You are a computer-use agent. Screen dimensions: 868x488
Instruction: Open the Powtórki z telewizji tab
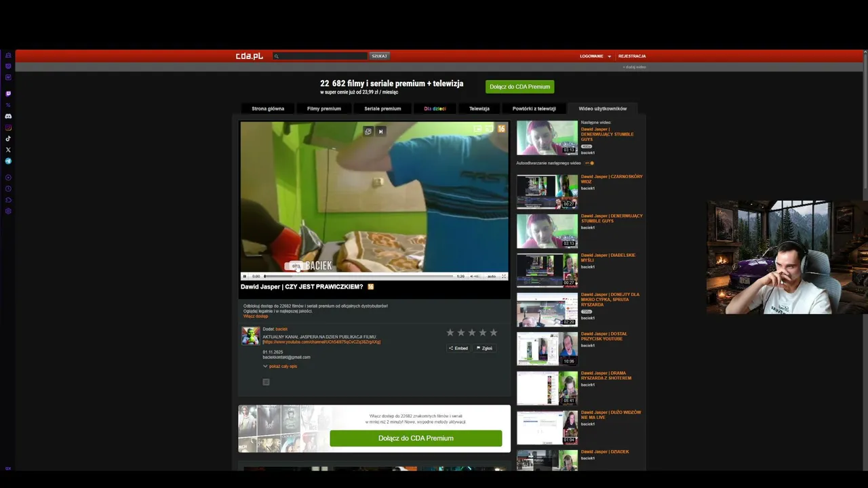[534, 108]
